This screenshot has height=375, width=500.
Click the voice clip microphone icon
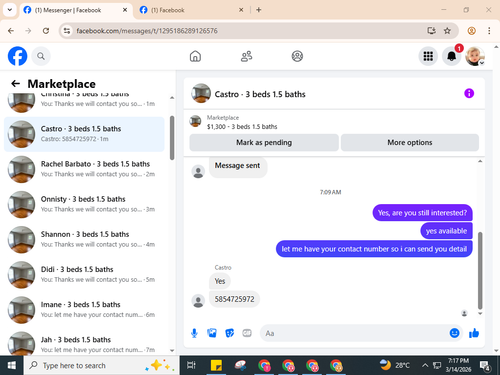click(194, 333)
